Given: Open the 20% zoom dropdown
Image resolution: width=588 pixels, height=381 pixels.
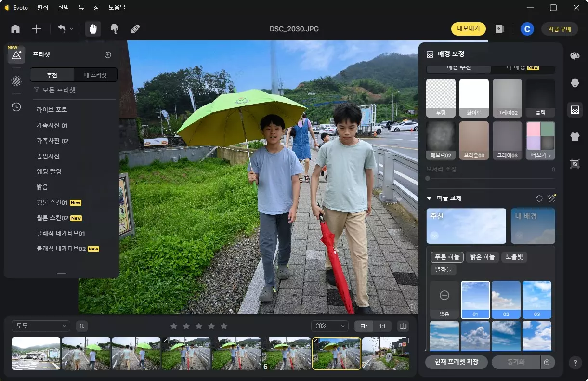Looking at the screenshot, I should (x=330, y=326).
